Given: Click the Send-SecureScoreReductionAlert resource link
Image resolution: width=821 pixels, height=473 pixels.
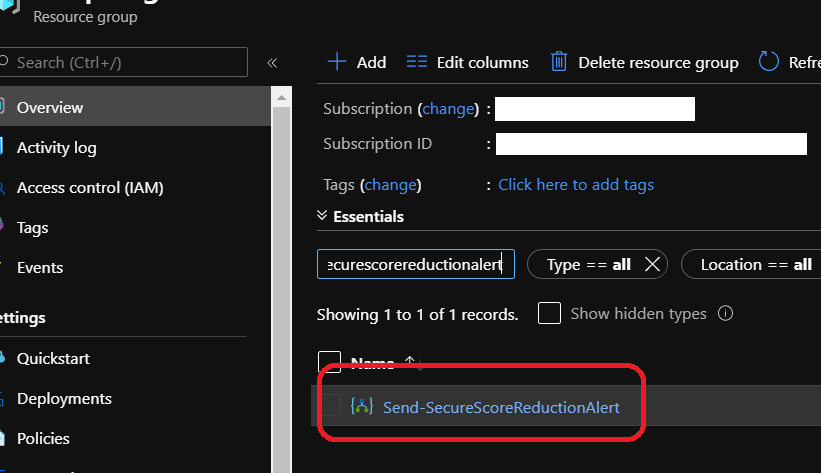Looking at the screenshot, I should tap(501, 407).
